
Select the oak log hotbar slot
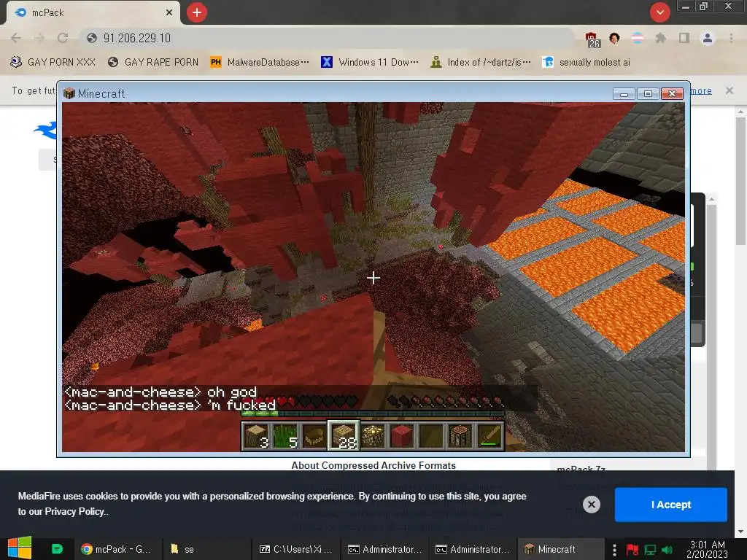click(256, 436)
